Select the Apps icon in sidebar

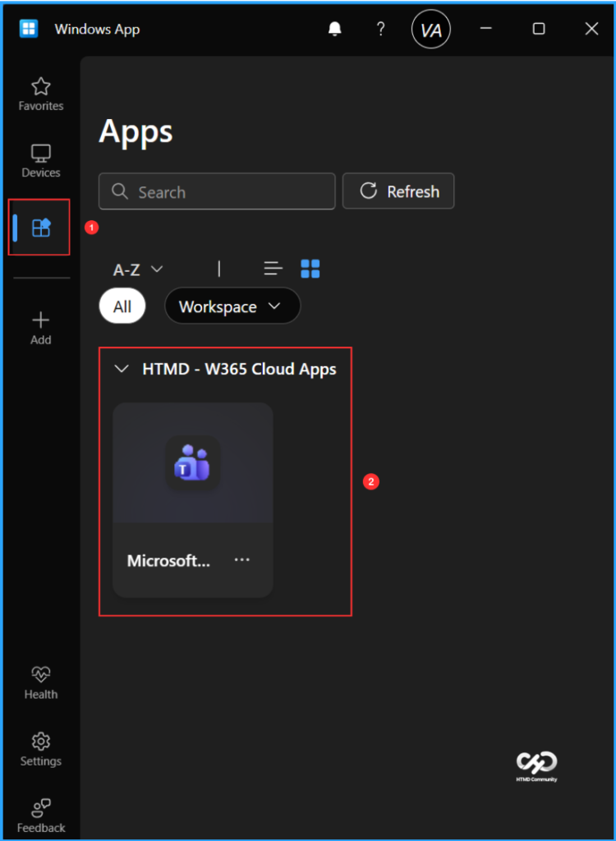[x=41, y=228]
